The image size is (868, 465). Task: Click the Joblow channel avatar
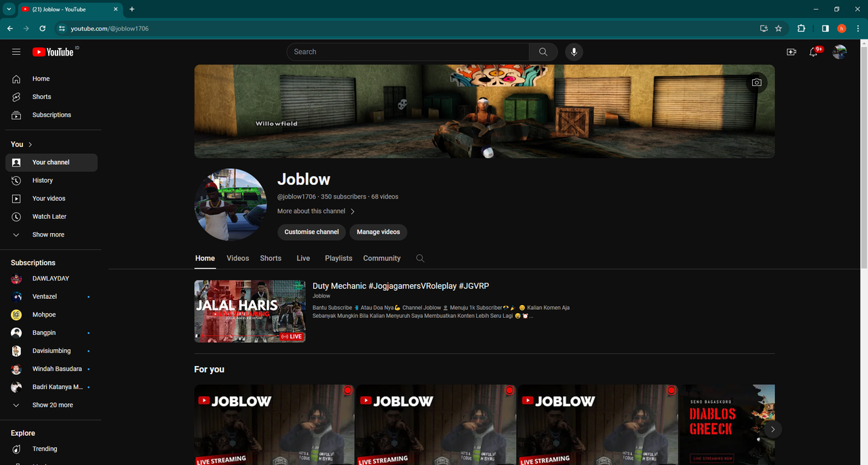[x=231, y=205]
